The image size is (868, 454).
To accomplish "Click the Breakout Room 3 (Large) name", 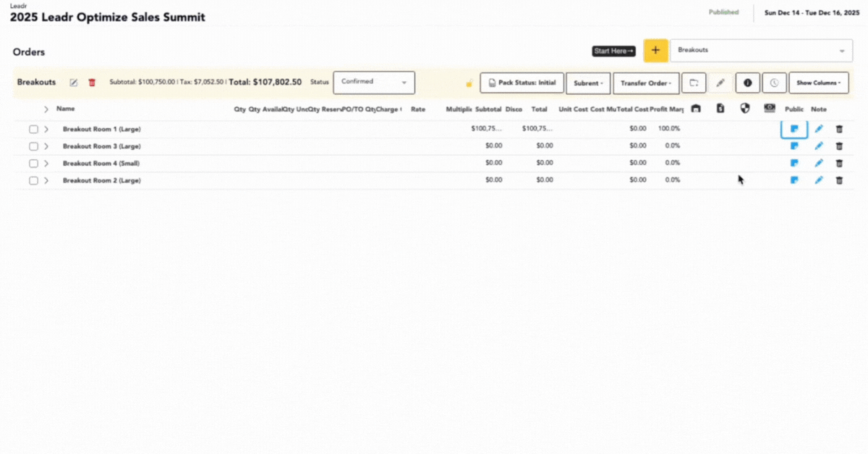I will coord(101,146).
